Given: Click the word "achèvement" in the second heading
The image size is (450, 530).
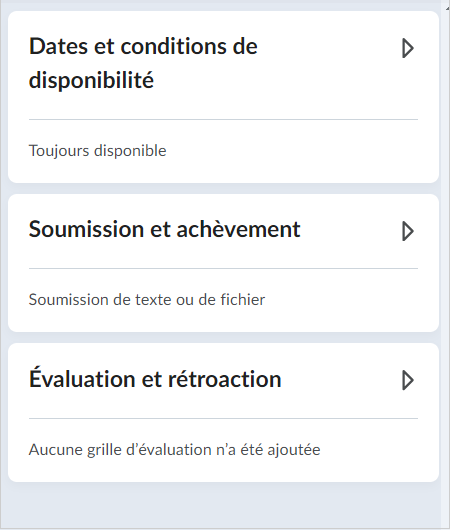Looking at the screenshot, I should [x=238, y=230].
